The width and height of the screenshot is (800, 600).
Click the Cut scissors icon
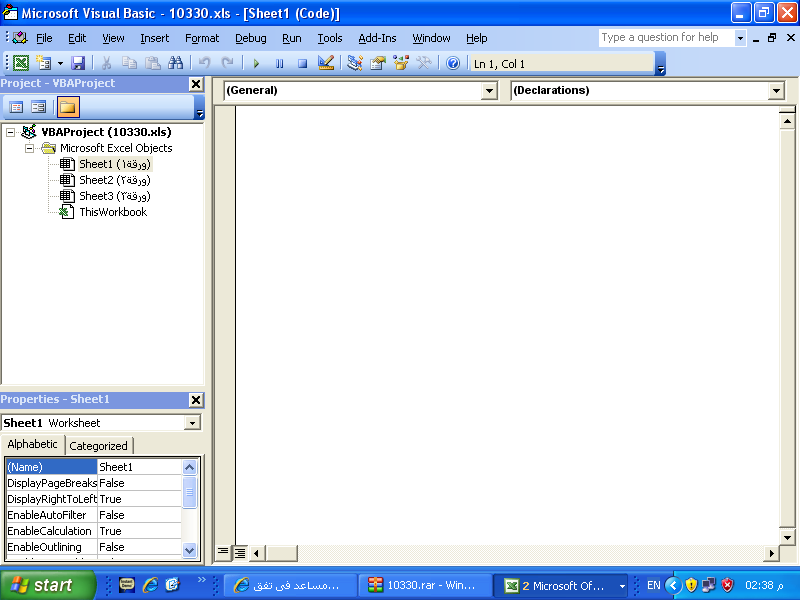(106, 63)
